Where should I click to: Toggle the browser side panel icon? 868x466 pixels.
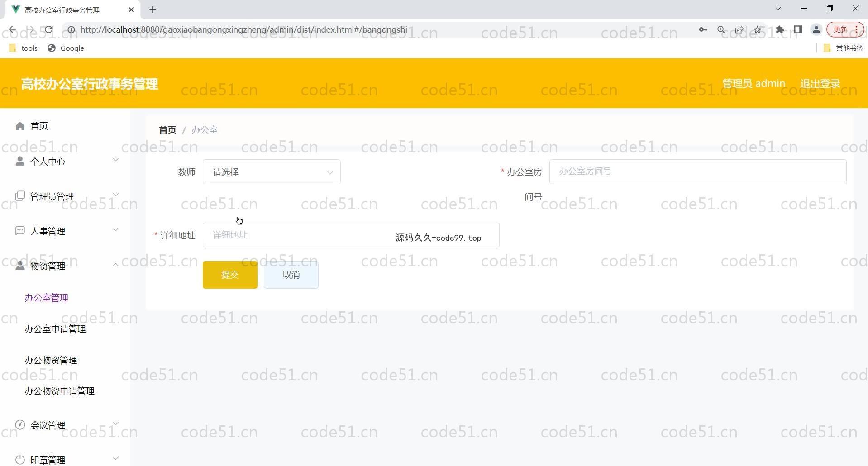pyautogui.click(x=798, y=30)
